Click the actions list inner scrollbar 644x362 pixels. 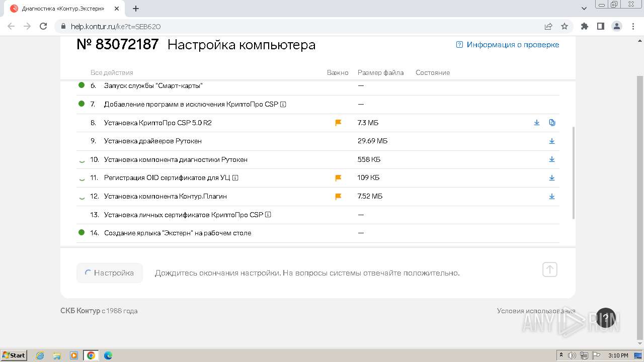pyautogui.click(x=573, y=172)
